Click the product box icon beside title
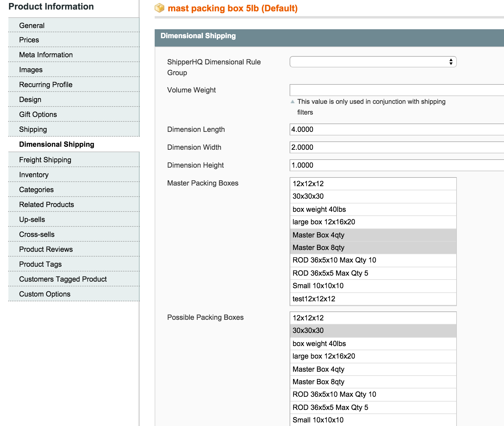504x426 pixels. [159, 8]
